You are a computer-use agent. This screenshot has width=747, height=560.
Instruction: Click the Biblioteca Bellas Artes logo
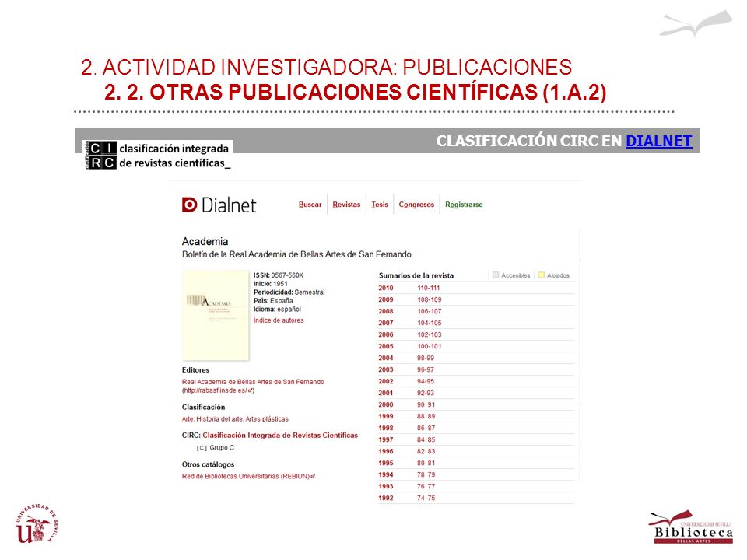coord(690,527)
